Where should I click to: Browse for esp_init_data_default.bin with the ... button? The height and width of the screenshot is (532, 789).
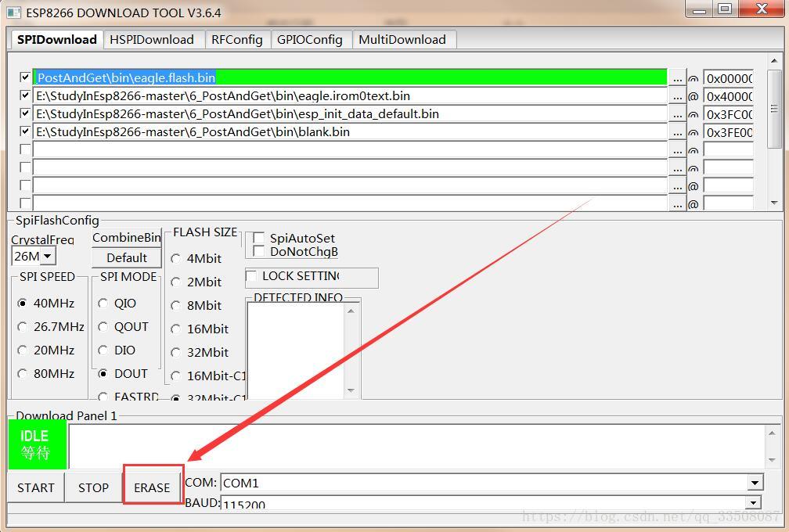coord(677,115)
